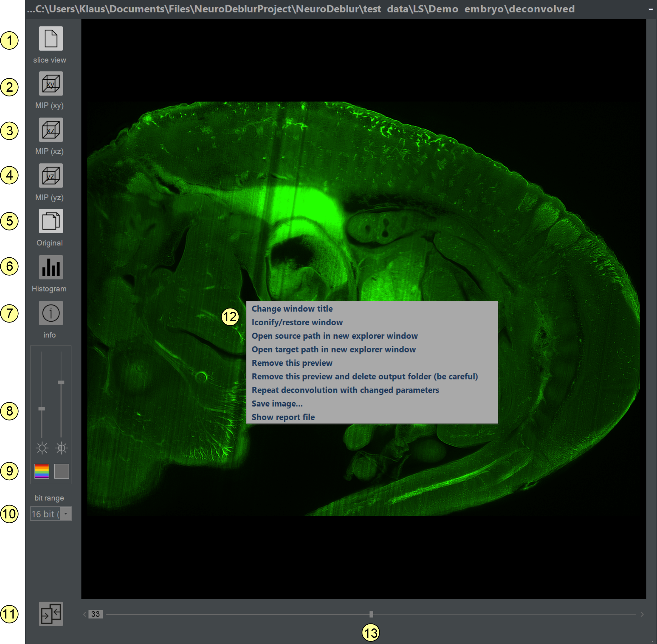The height and width of the screenshot is (644, 657).
Task: Open the Histogram panel
Action: (51, 267)
